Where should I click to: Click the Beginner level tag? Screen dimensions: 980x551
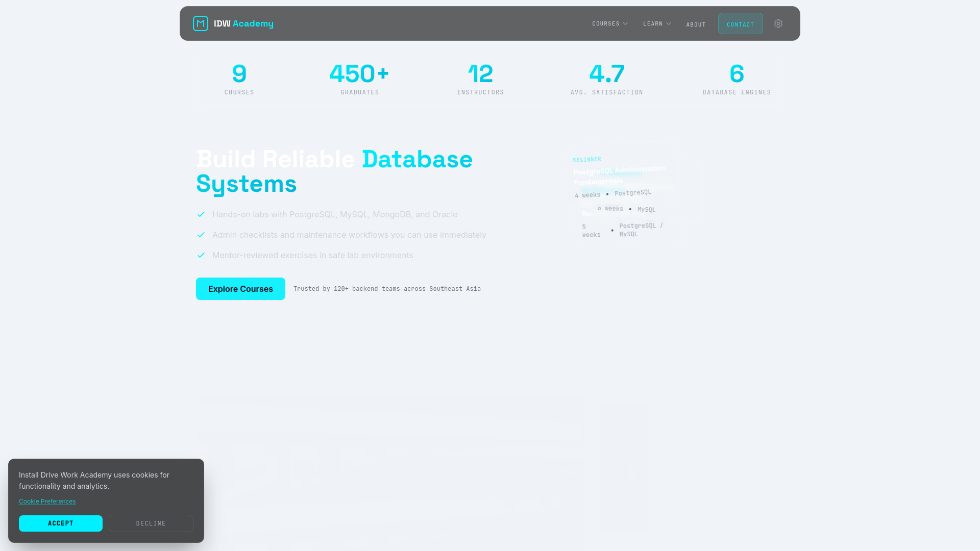[x=587, y=160]
